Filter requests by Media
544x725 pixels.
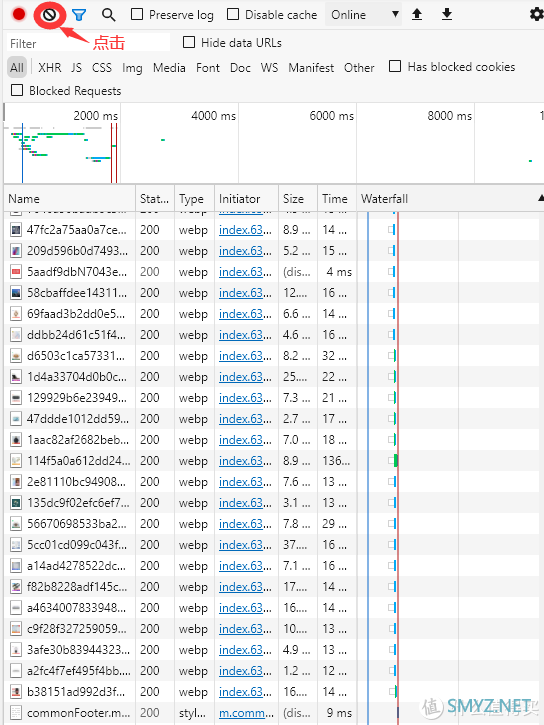coord(169,68)
